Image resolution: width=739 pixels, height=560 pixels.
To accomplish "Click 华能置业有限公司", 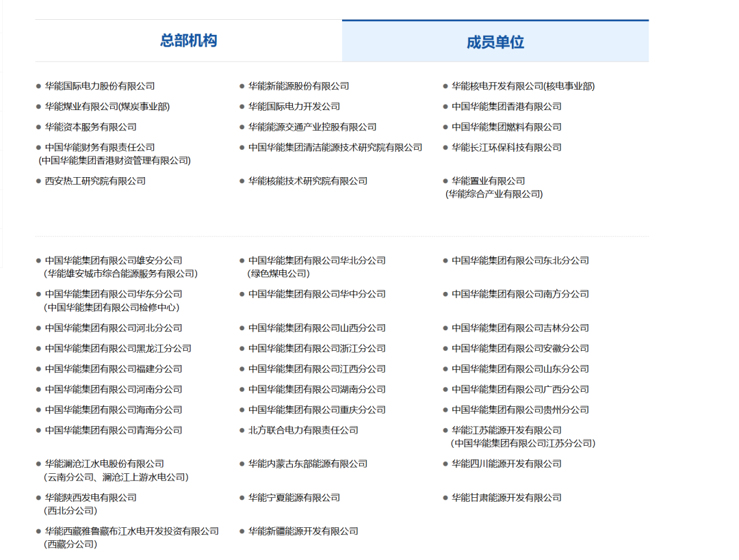I will point(489,181).
